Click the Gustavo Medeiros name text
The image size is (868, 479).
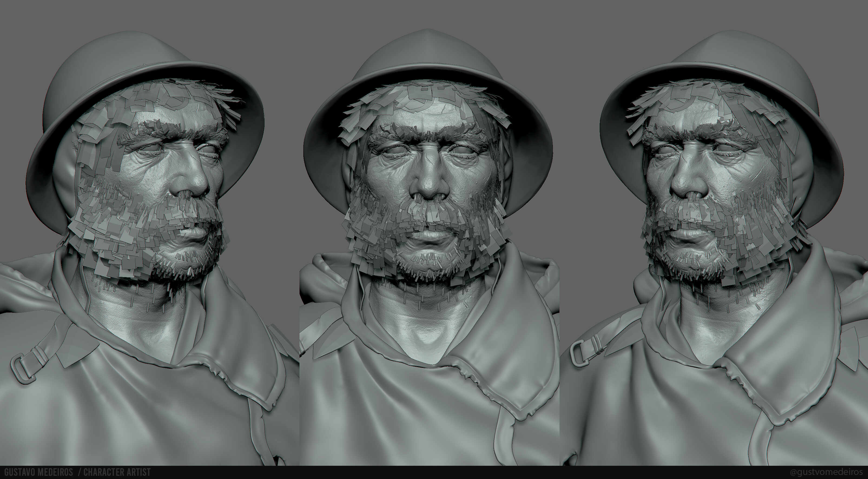point(38,472)
